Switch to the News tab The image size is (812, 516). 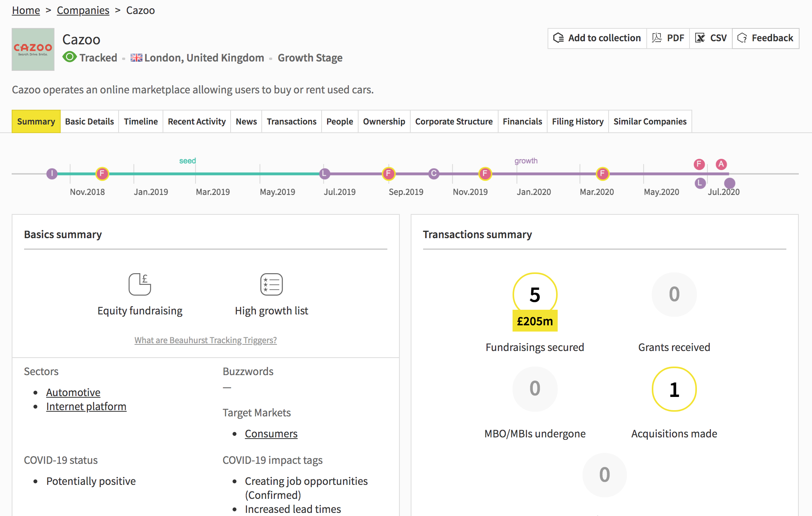(x=246, y=121)
